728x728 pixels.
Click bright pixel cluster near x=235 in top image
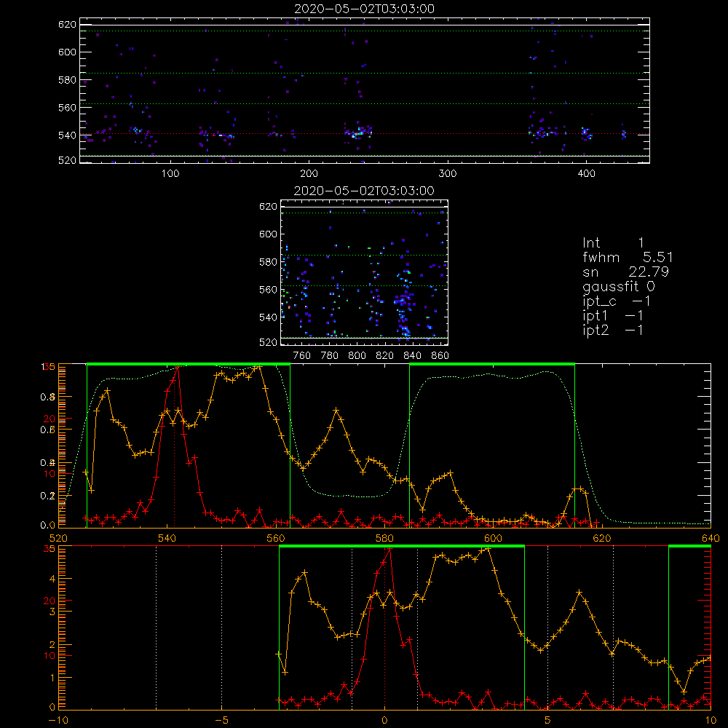(358, 132)
